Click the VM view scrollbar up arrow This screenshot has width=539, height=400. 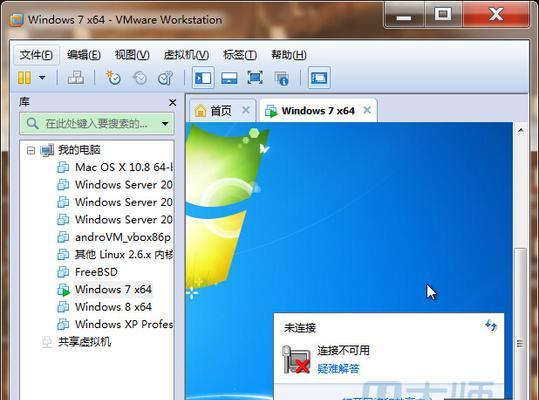(x=521, y=130)
